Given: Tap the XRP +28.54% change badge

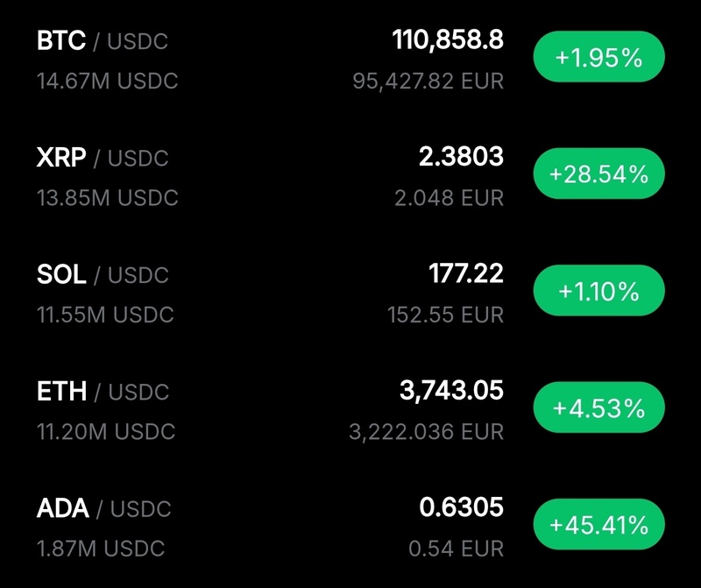Looking at the screenshot, I should (599, 174).
